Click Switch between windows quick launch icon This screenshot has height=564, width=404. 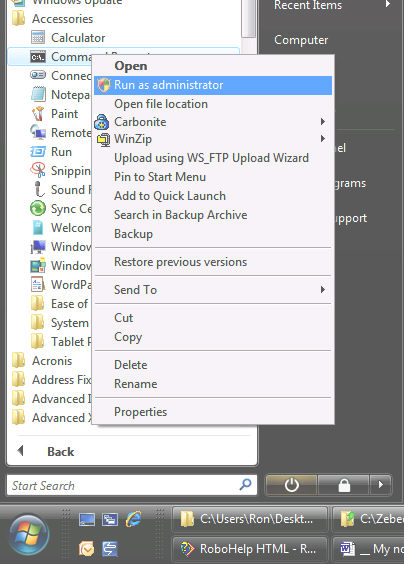pyautogui.click(x=110, y=519)
